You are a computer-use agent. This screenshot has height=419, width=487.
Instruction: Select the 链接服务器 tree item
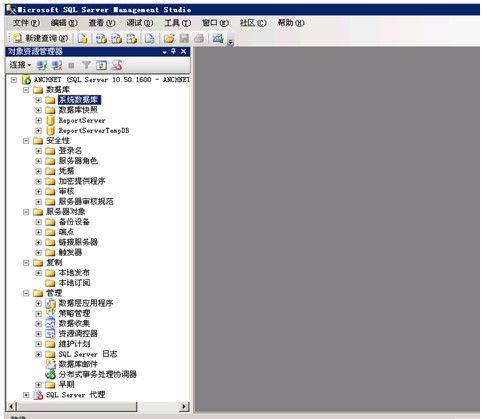click(x=78, y=242)
